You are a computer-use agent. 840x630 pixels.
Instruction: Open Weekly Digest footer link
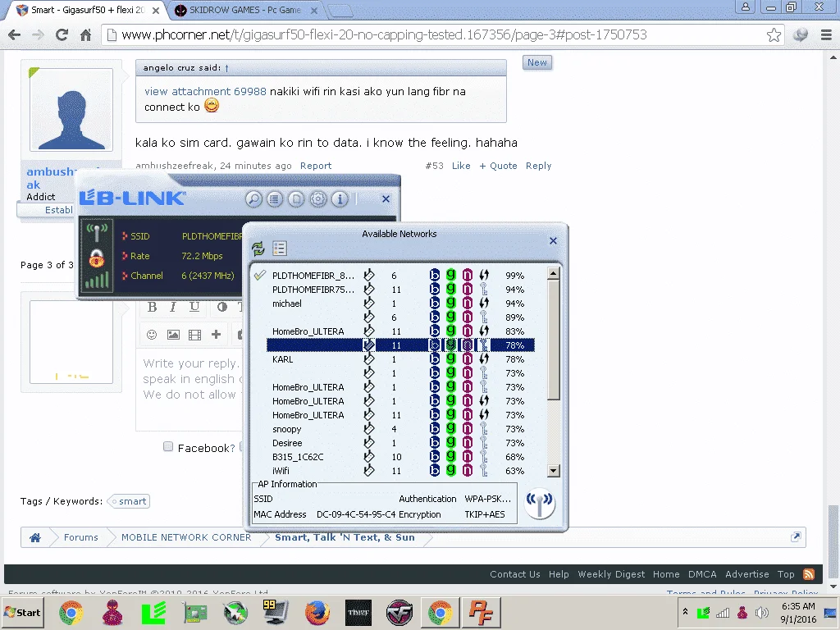[x=611, y=574]
